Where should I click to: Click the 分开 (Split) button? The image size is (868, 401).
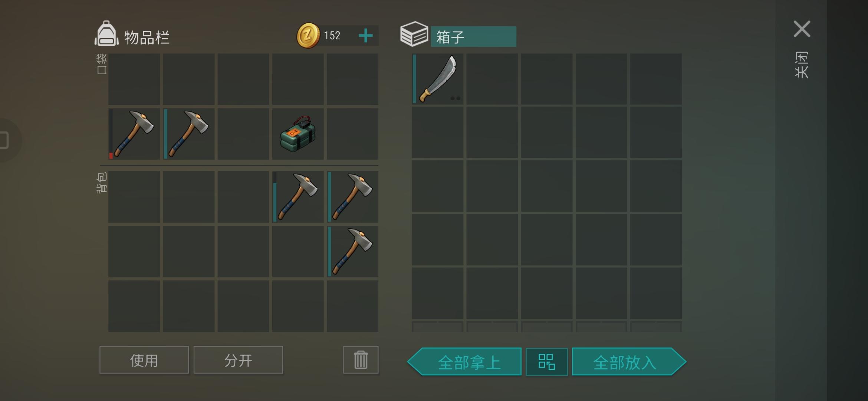click(238, 360)
